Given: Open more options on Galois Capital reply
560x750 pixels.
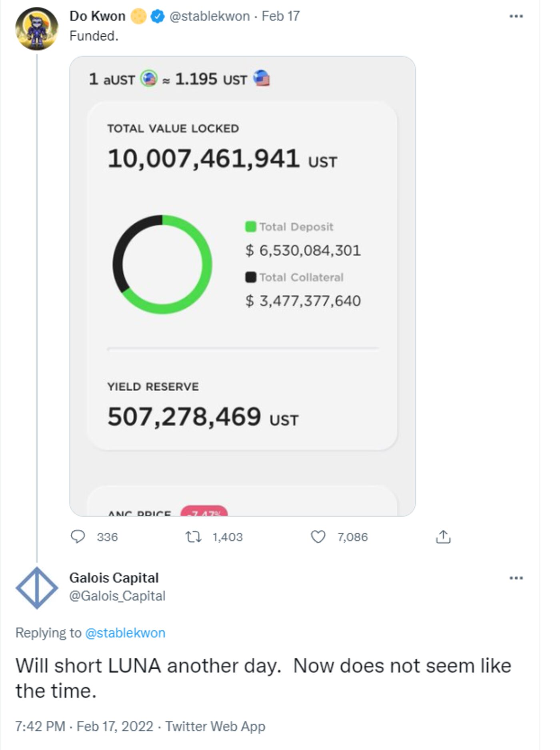Looking at the screenshot, I should point(516,578).
